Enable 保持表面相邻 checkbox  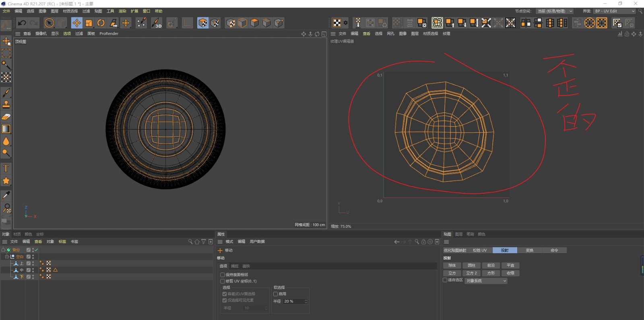(223, 275)
